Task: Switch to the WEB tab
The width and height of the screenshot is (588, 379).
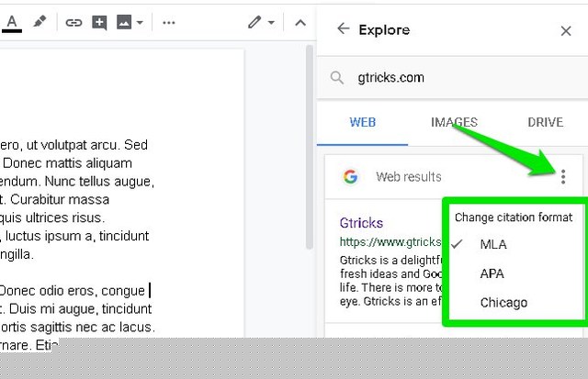Action: tap(362, 122)
